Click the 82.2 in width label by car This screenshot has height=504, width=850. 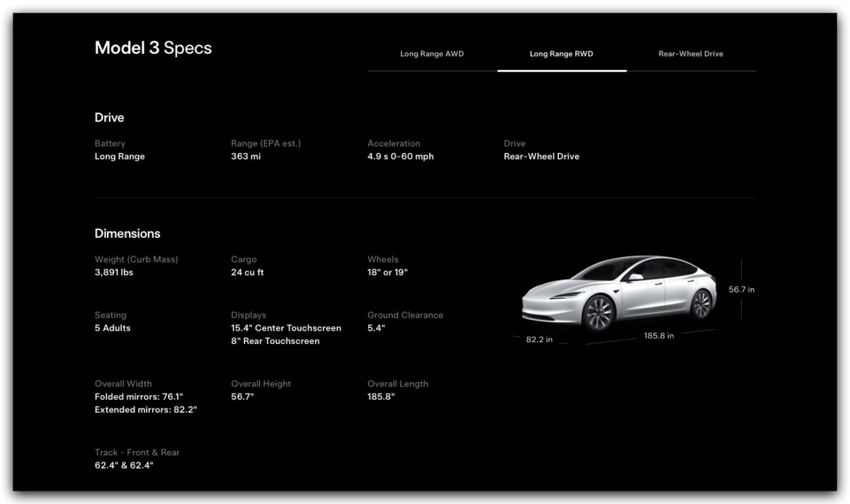click(539, 340)
